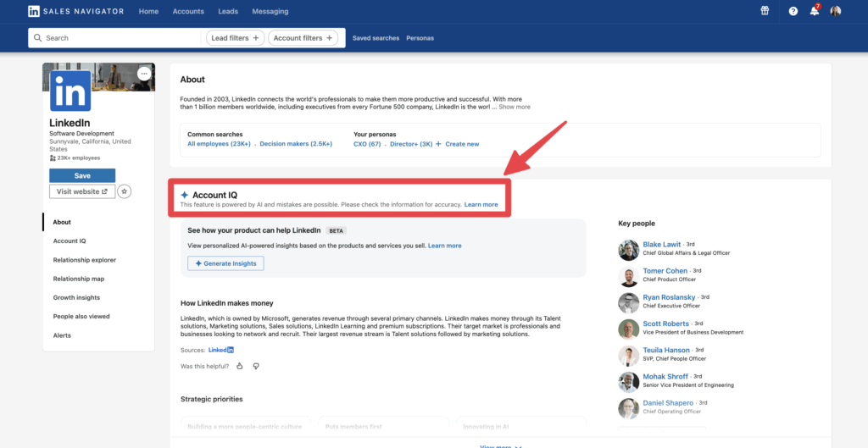The height and width of the screenshot is (448, 868).
Task: Click Create new persona
Action: (457, 144)
